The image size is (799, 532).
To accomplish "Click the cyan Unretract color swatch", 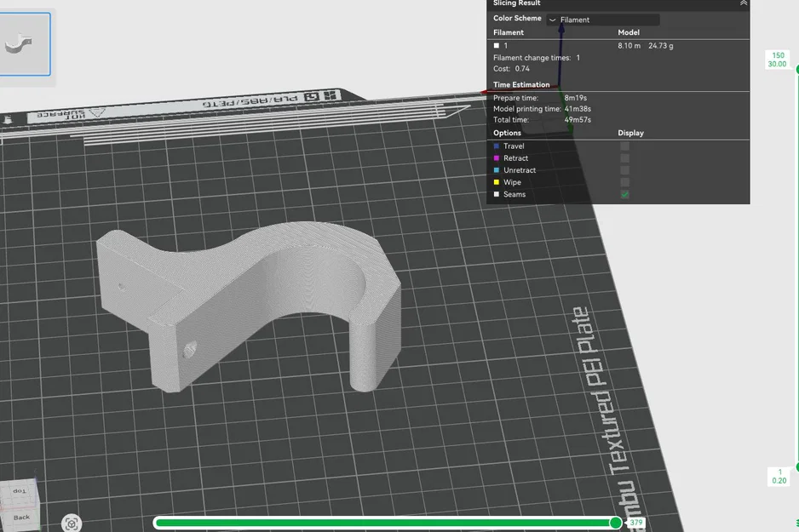I will [x=497, y=170].
